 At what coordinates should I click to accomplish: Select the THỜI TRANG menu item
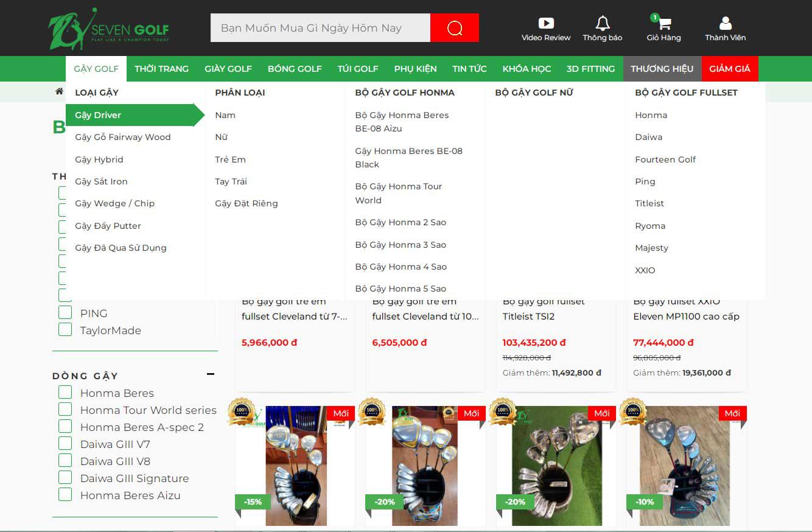162,69
